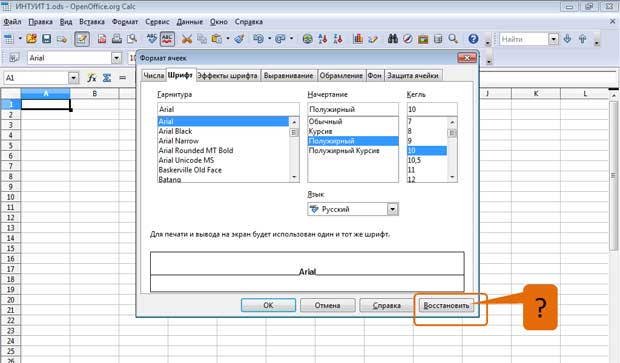
Task: Select Курсив in style list
Action: coord(353,131)
